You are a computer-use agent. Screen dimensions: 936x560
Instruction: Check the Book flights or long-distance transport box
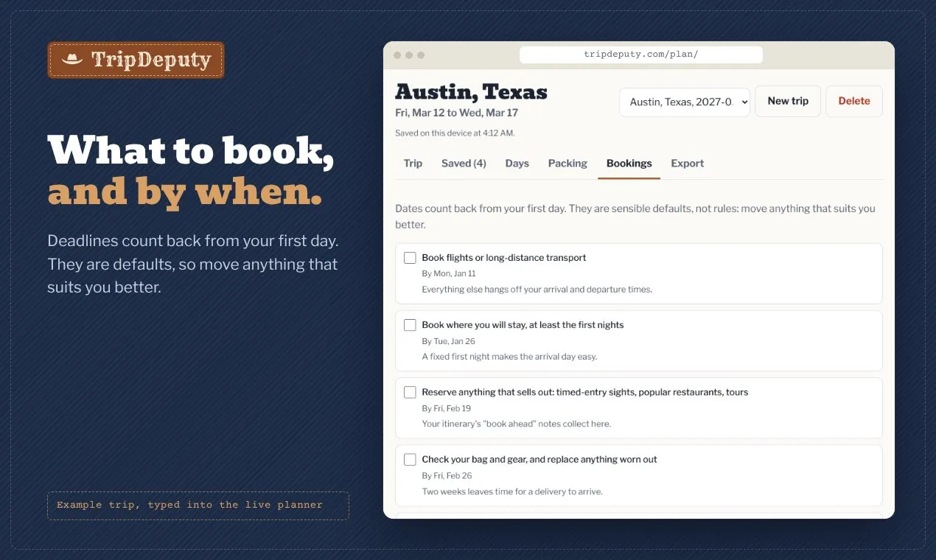[410, 258]
